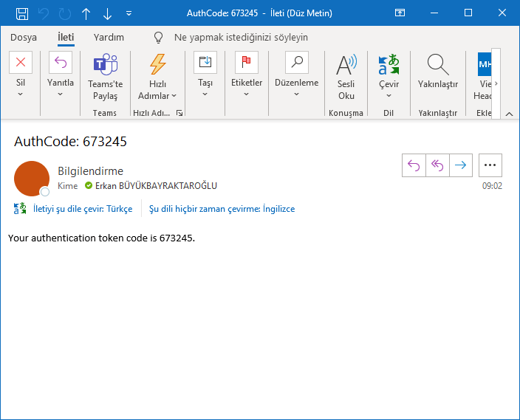The image size is (520, 420).
Task: Click 'Şu dili hiçbir zaman çevirme: İngilizce' link
Action: (x=222, y=209)
